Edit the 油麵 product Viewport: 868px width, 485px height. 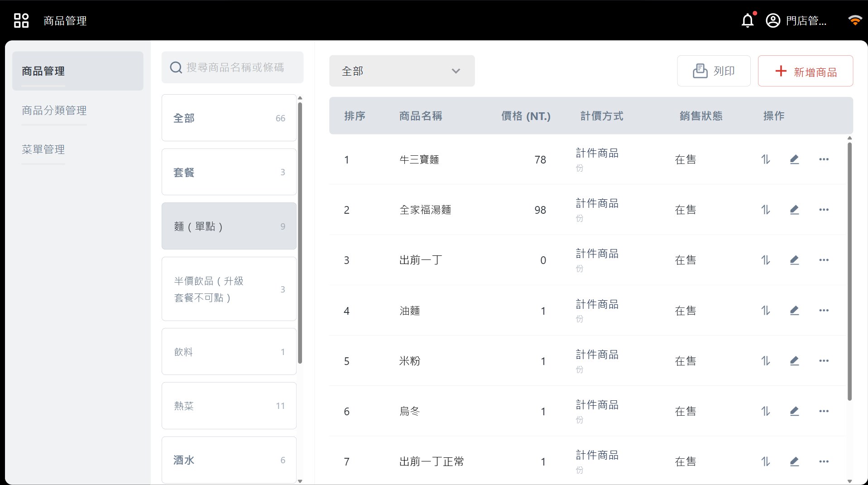794,311
